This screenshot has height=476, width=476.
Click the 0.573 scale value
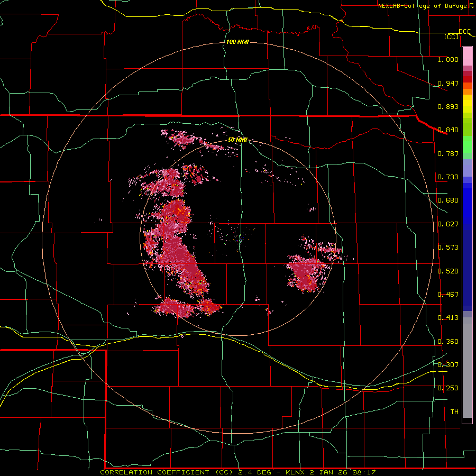coord(448,248)
